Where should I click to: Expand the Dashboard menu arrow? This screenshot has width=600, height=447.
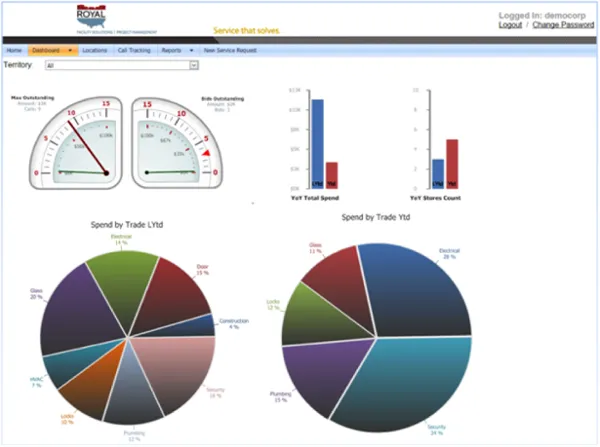pyautogui.click(x=70, y=49)
